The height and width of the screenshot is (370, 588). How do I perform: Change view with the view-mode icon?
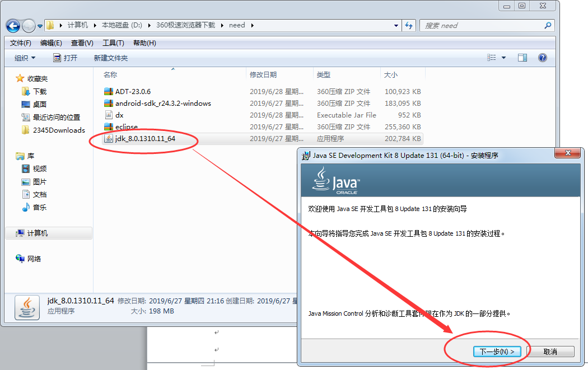[x=491, y=58]
